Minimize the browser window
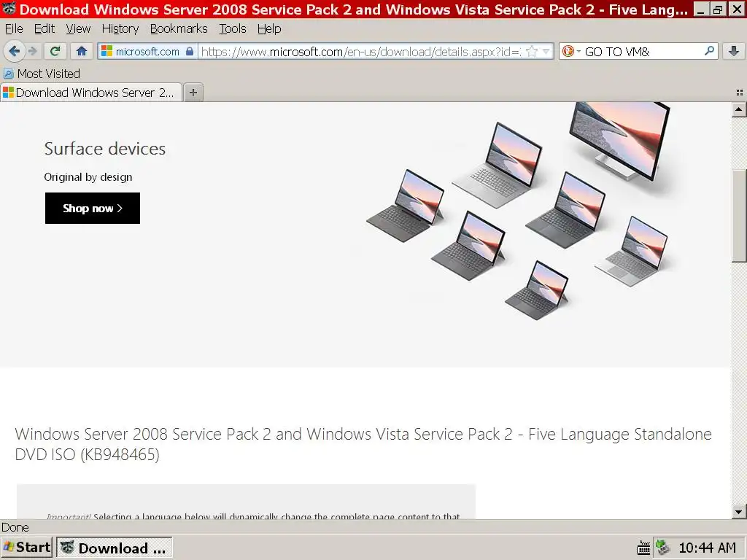This screenshot has width=747, height=560. click(700, 9)
